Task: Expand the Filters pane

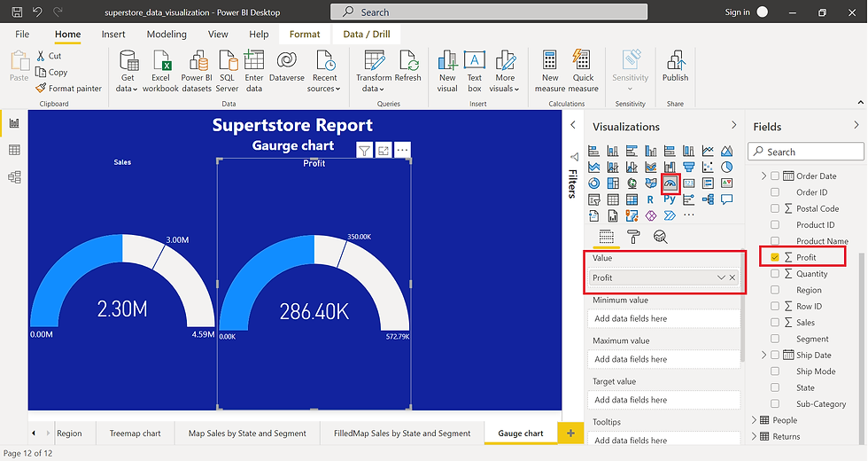Action: (574, 125)
